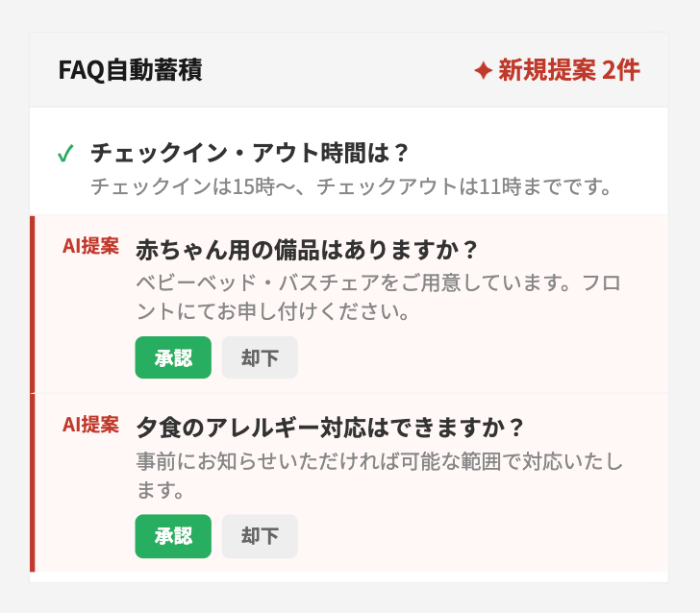Click the green checkmark on the check-in FAQ
700x613 pixels.
(65, 154)
